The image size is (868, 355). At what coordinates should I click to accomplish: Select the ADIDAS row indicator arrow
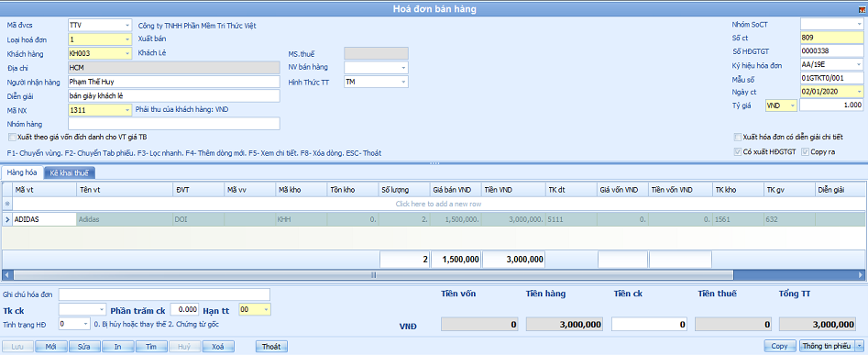click(x=7, y=219)
